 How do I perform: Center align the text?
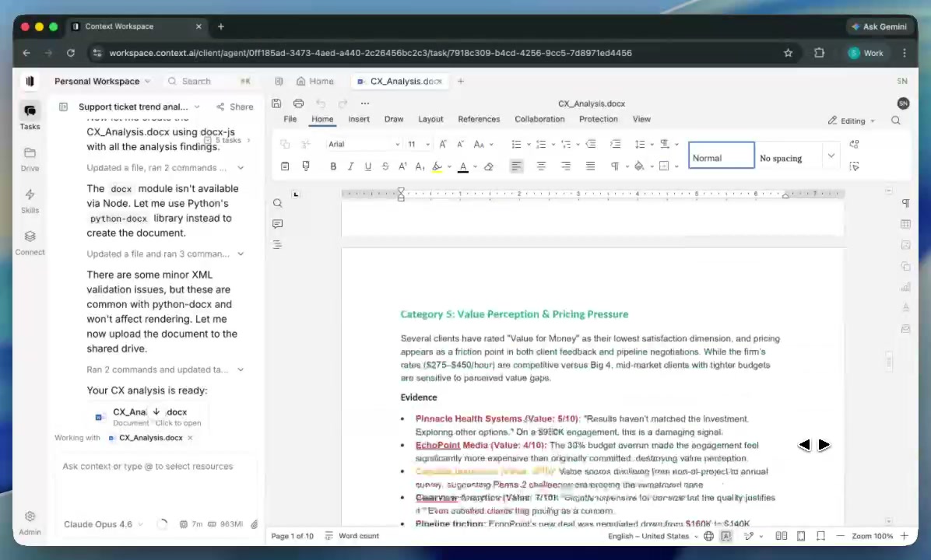[x=541, y=166]
